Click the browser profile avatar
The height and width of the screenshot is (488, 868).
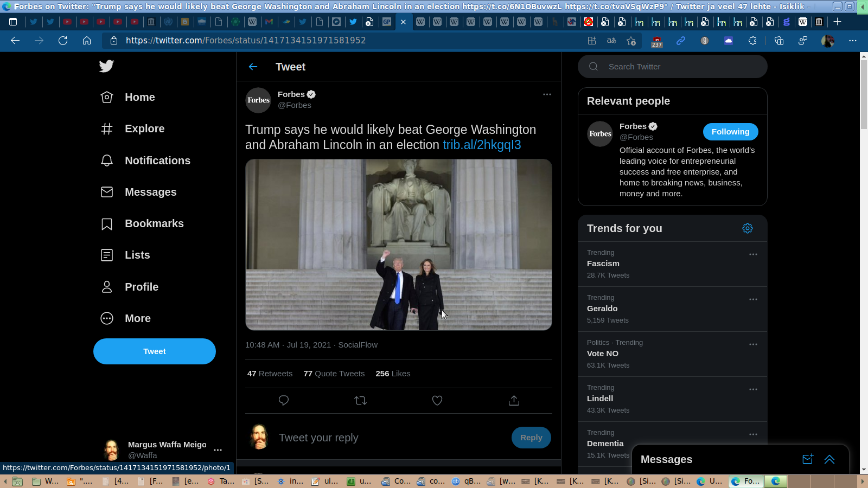pyautogui.click(x=828, y=41)
